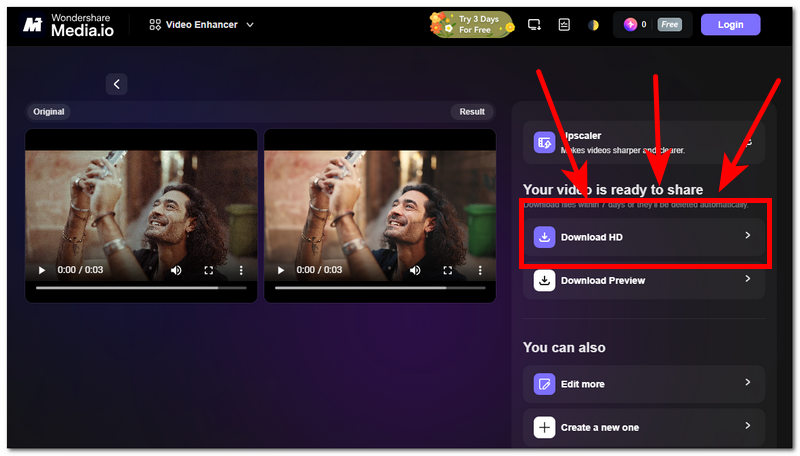Screen dimensions: 800x456
Task: Click the Download Preview button
Action: [x=644, y=281]
